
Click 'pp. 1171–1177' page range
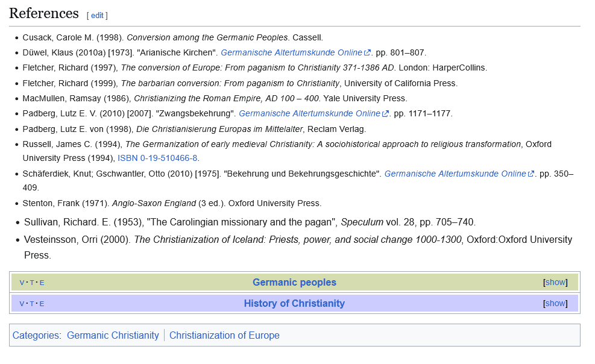click(x=423, y=114)
